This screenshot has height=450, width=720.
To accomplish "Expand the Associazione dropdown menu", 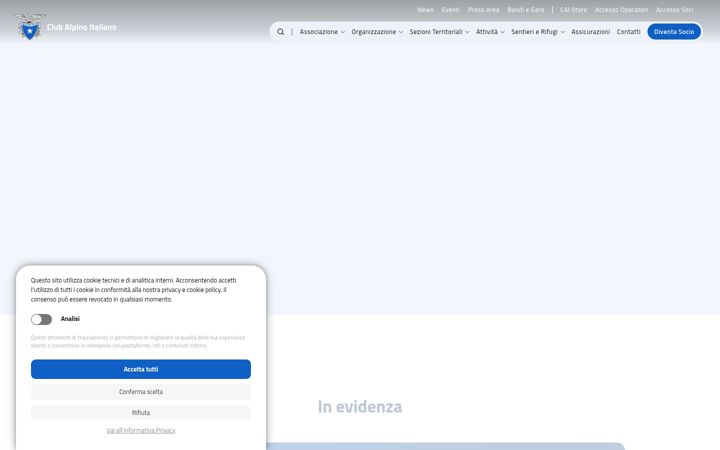I will coord(322,32).
